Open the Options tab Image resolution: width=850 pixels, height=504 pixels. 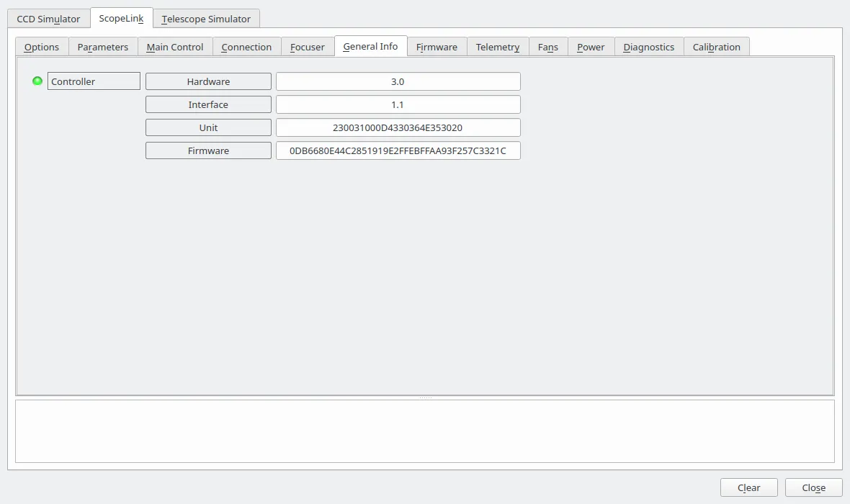point(42,47)
